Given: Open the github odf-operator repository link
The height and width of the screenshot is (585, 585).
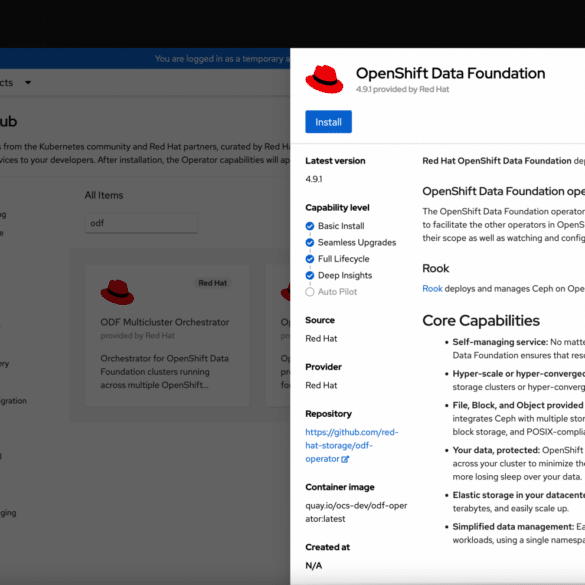Looking at the screenshot, I should click(x=351, y=445).
